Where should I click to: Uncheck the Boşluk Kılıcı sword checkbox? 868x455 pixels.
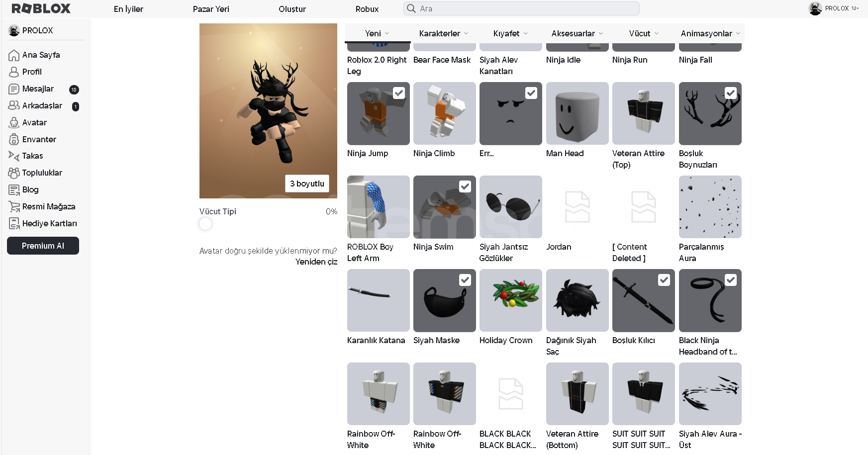click(664, 280)
